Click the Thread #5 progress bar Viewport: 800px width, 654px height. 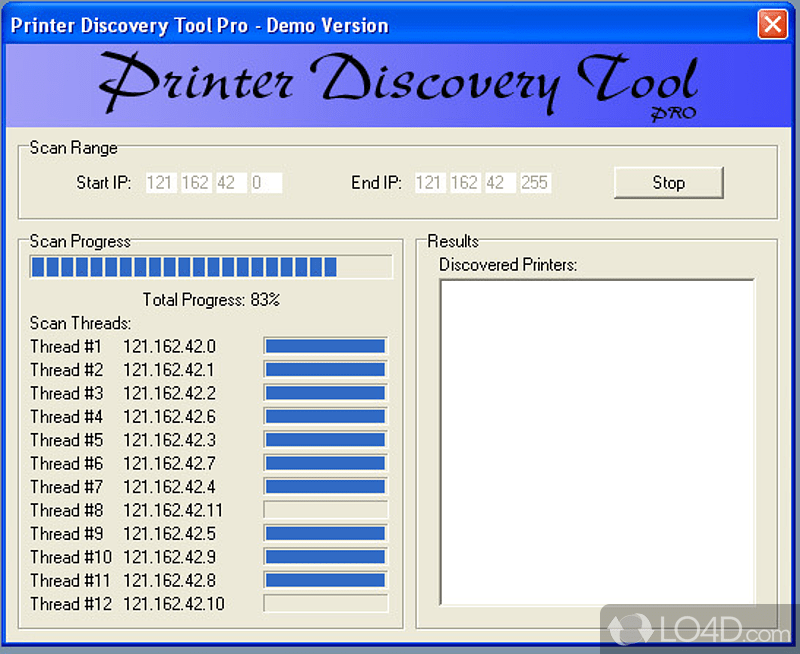pos(324,439)
